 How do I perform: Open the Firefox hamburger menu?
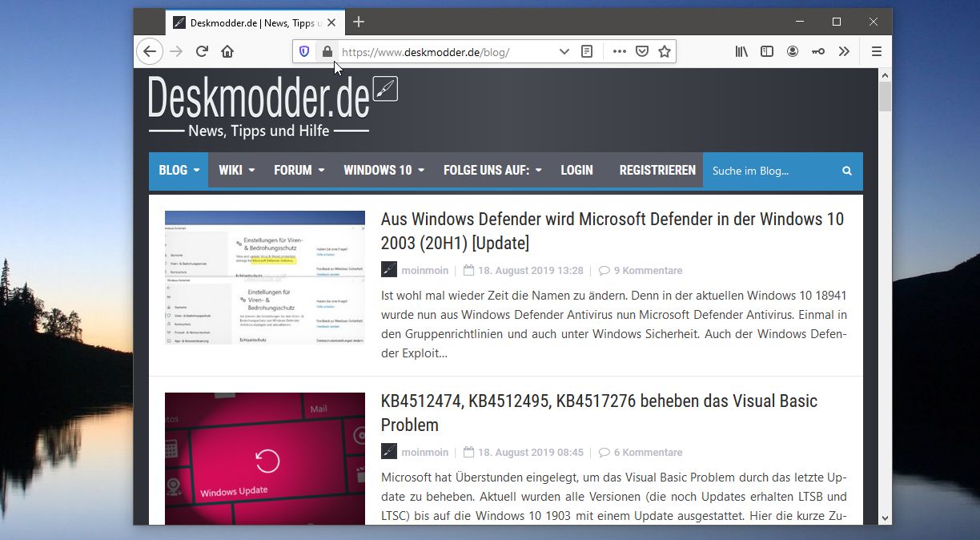(877, 51)
